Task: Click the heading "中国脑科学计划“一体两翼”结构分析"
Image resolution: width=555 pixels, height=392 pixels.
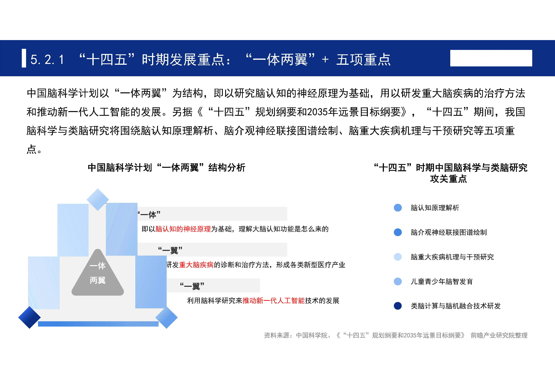Action: coord(167,167)
